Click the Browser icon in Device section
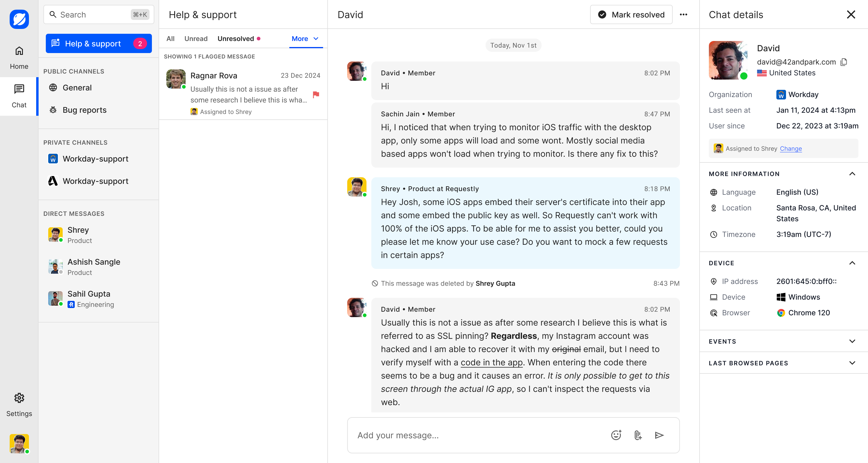The image size is (868, 463). tap(713, 313)
